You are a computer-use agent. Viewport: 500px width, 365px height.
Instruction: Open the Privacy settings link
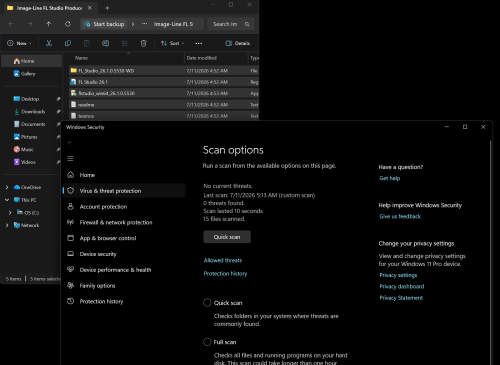click(398, 275)
